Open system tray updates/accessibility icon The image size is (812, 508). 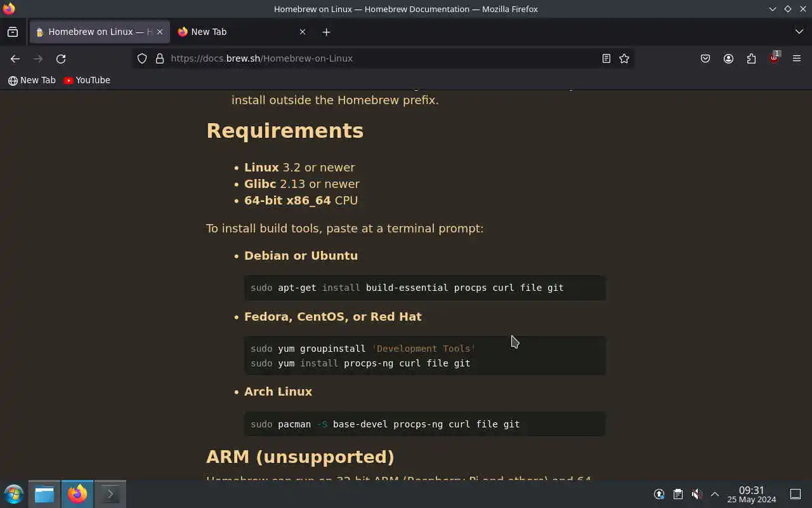(659, 494)
